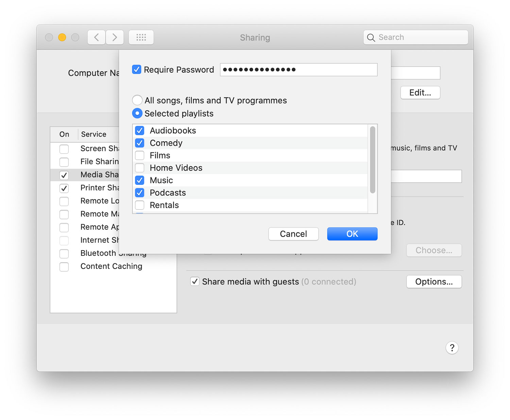This screenshot has width=510, height=420.
Task: Click the help question mark button
Action: (x=452, y=348)
